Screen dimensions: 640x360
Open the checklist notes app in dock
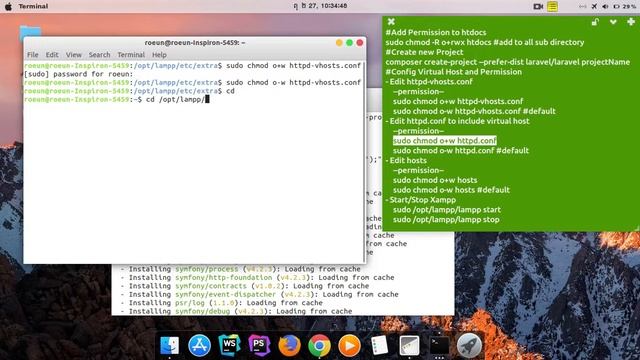(379, 345)
